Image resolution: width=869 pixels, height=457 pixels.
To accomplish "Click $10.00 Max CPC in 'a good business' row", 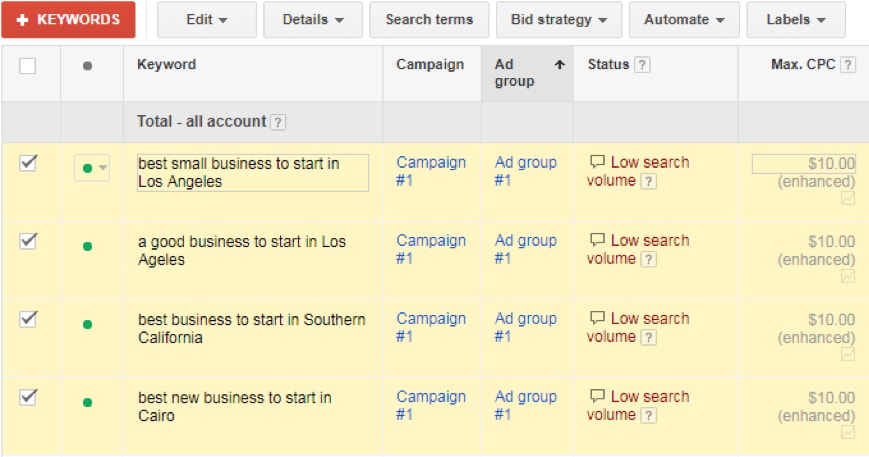I will 831,242.
